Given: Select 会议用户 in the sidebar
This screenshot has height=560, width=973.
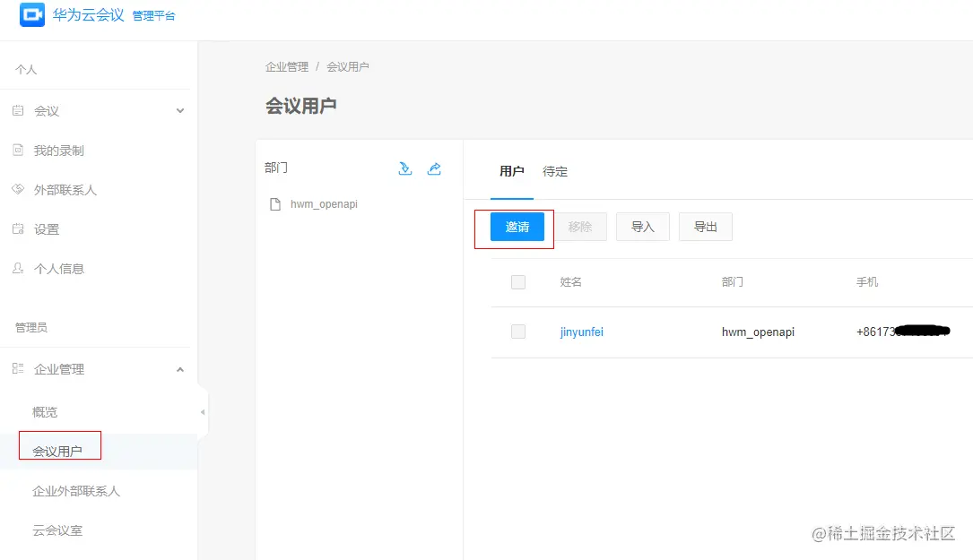Looking at the screenshot, I should [57, 452].
